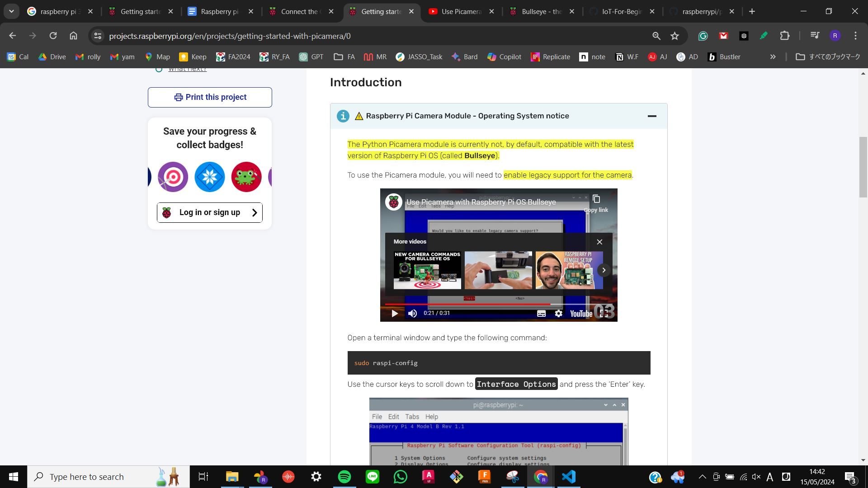Open the Gmail checker extension icon
This screenshot has width=868, height=488.
coord(723,36)
